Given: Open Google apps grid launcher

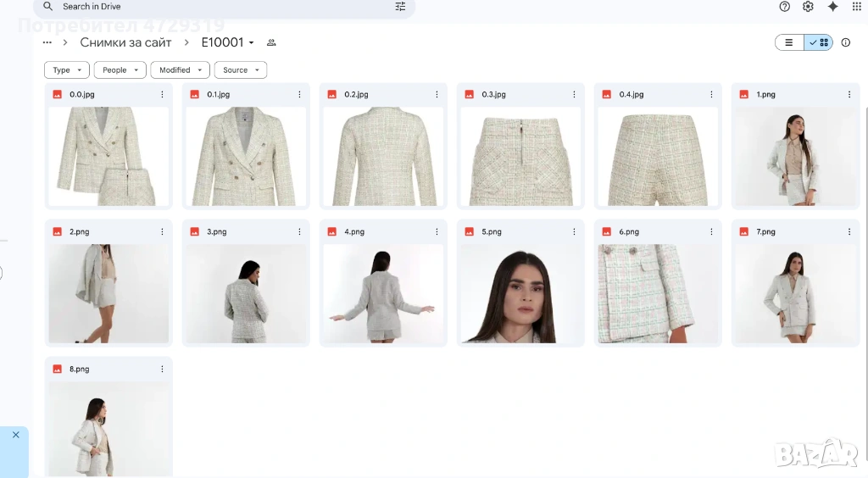Looking at the screenshot, I should pyautogui.click(x=856, y=7).
